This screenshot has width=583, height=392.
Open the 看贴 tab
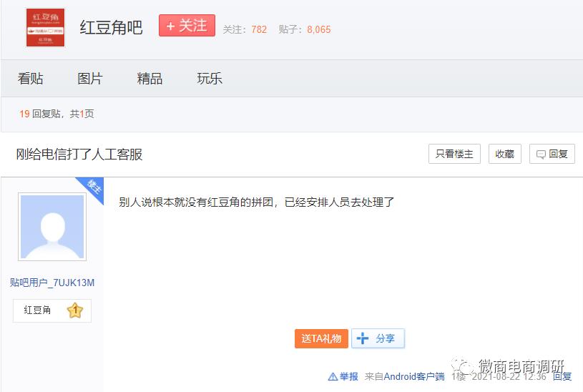point(31,79)
